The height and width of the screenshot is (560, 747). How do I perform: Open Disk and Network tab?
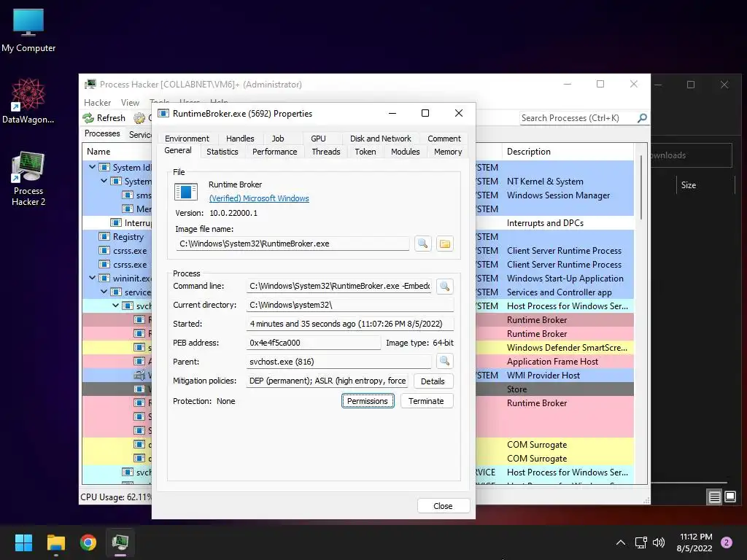click(x=380, y=139)
